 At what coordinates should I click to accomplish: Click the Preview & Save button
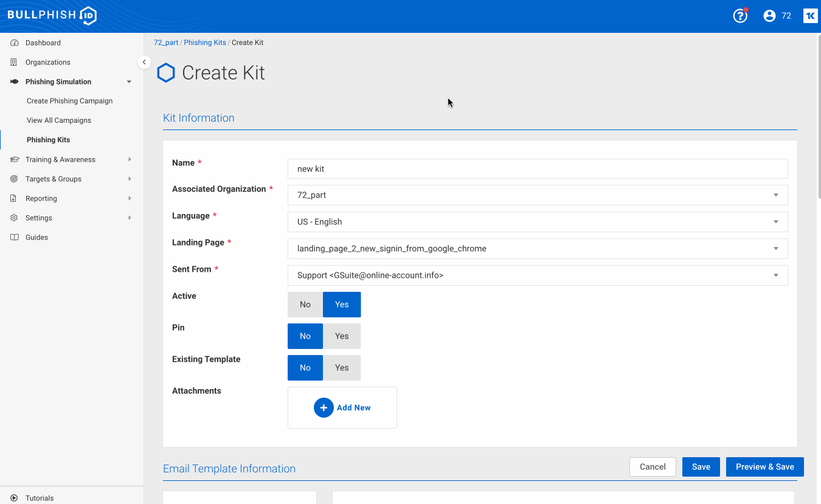point(765,467)
